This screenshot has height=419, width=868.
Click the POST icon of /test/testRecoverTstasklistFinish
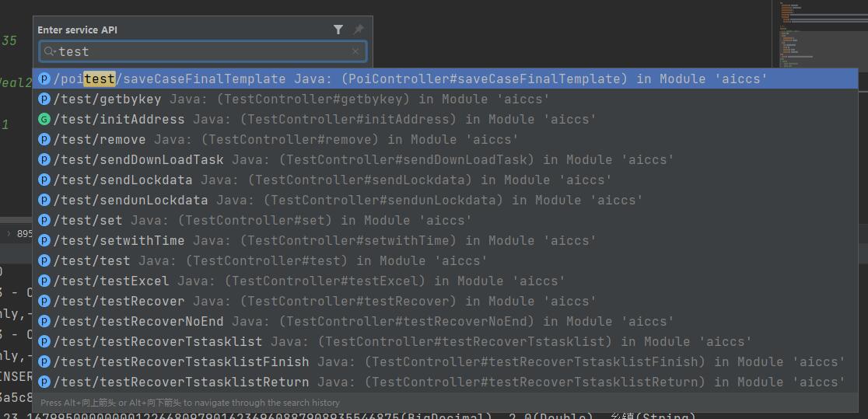click(x=44, y=361)
